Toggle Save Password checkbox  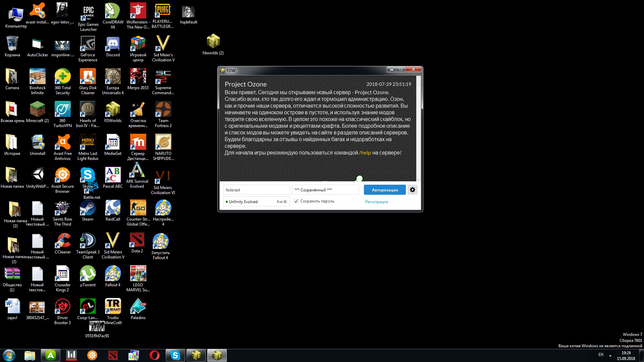296,201
